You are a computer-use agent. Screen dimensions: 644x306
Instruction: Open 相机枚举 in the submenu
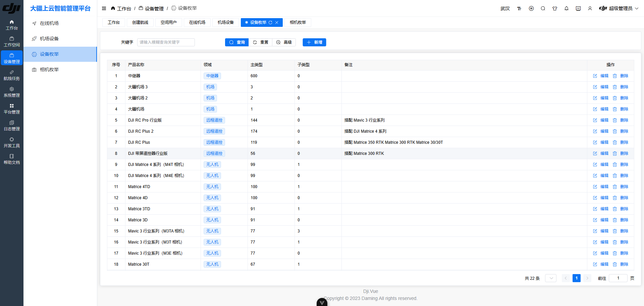tap(60, 70)
